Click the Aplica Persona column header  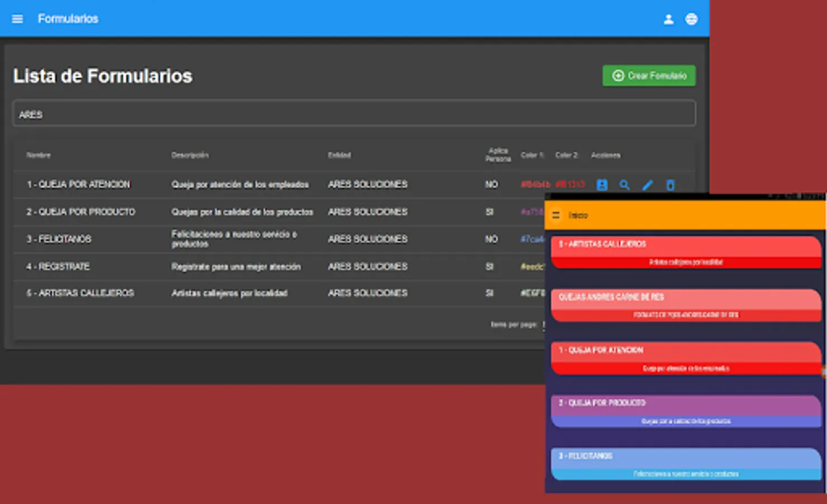click(x=498, y=155)
